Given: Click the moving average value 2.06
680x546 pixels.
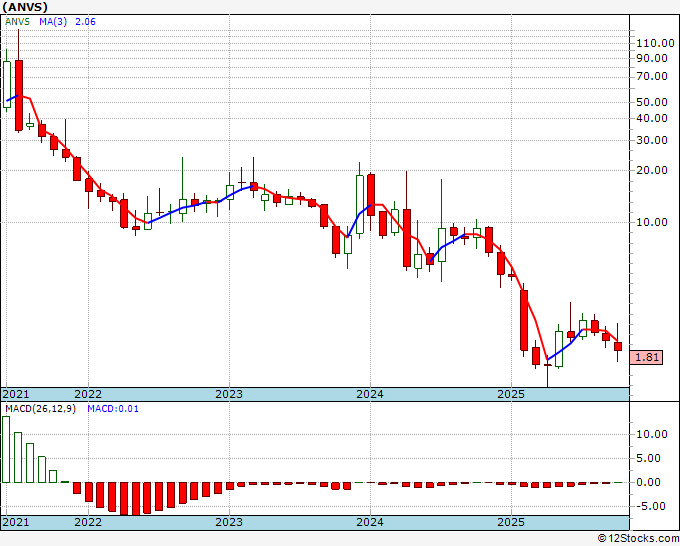Looking at the screenshot, I should coord(85,22).
